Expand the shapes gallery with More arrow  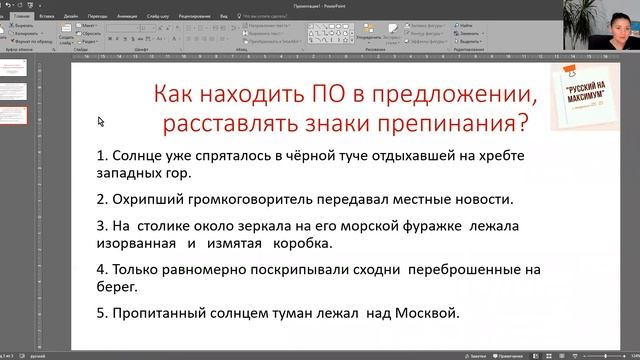pos(352,40)
